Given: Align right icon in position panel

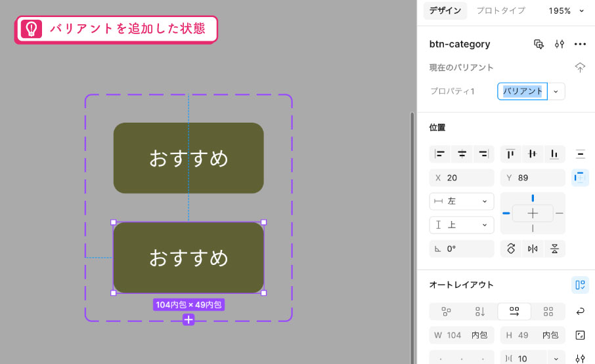Looking at the screenshot, I should click(x=483, y=153).
